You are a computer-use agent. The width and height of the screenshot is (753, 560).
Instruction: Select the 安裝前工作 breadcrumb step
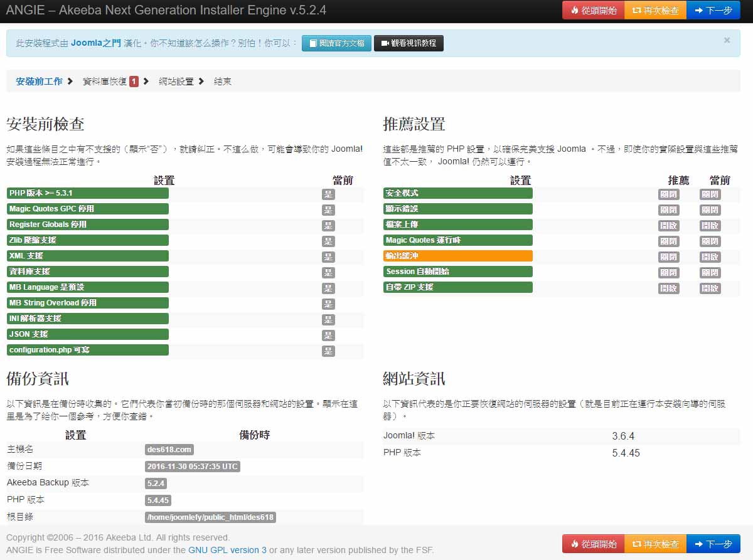pyautogui.click(x=39, y=82)
